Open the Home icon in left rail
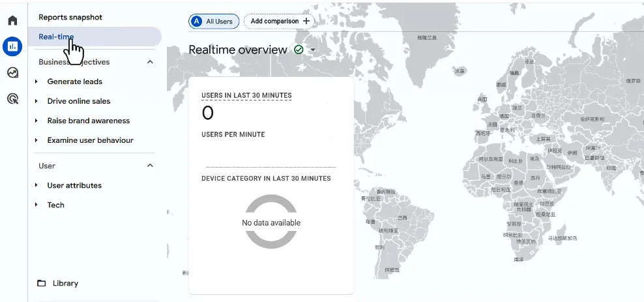The image size is (644, 302). 13,20
